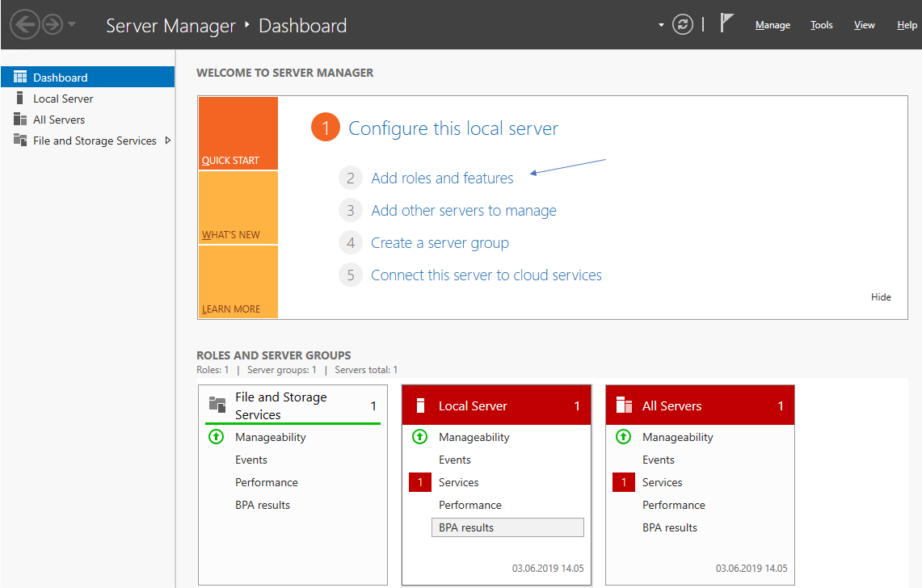
Task: Click Add other servers to manage
Action: [x=463, y=211]
